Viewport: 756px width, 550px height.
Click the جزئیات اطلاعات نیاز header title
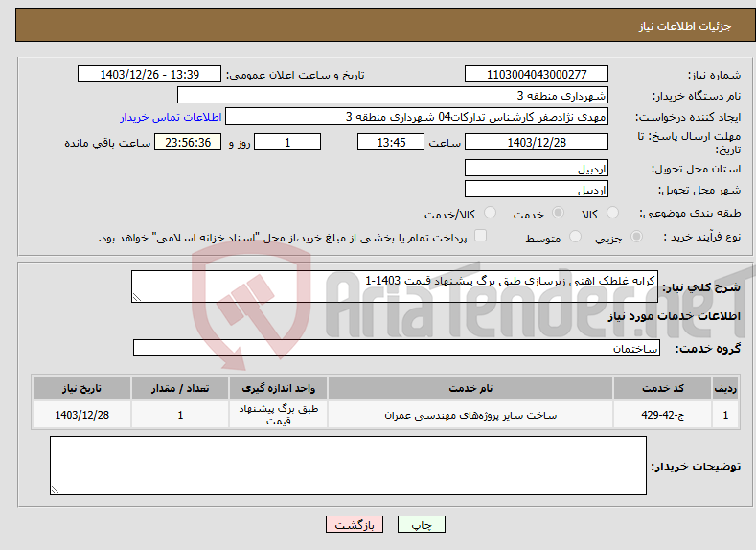685,26
